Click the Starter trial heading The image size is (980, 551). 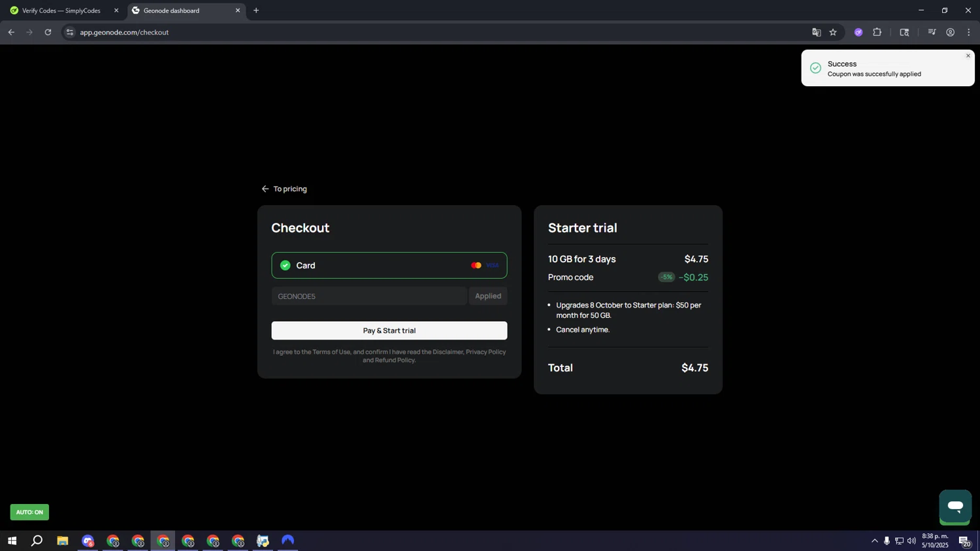(583, 228)
